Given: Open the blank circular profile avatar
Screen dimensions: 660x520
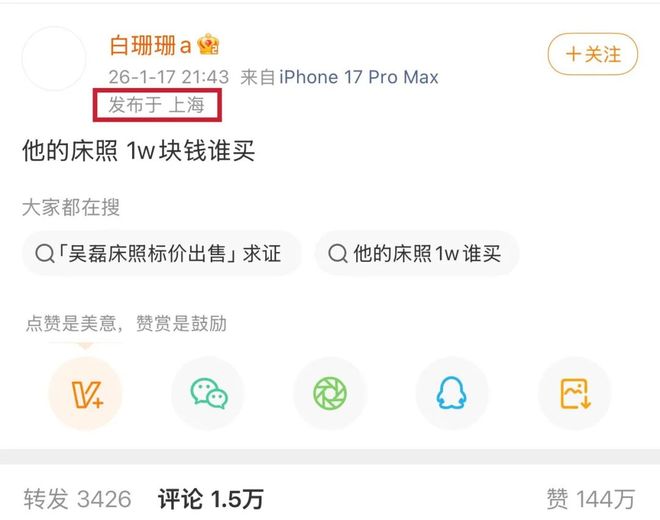Looking at the screenshot, I should point(54,59).
